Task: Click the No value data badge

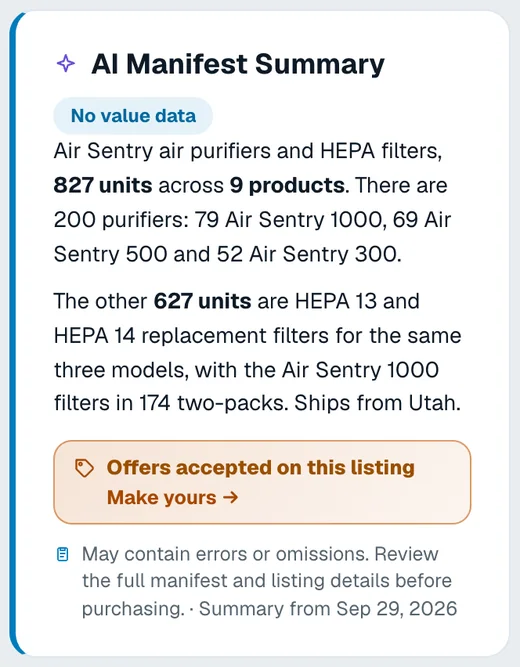Action: [133, 116]
